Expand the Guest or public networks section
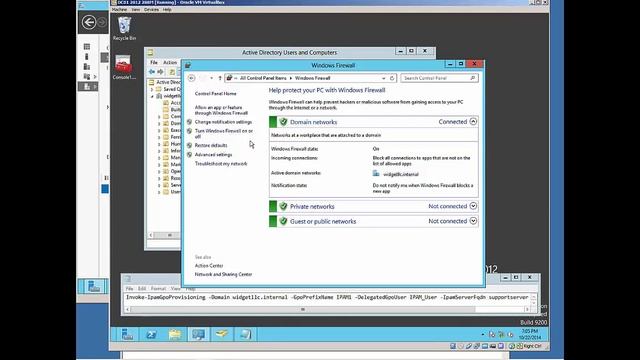640x360 pixels. (x=473, y=221)
